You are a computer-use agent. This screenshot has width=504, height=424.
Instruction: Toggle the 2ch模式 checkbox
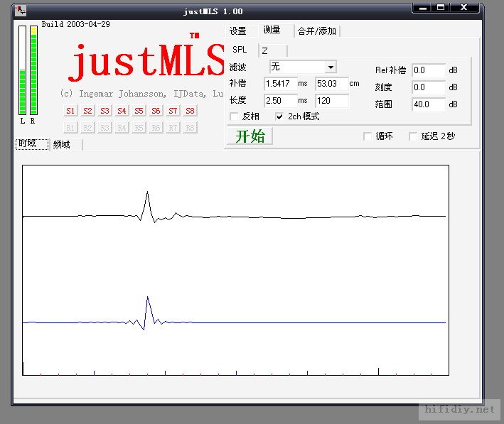click(x=279, y=116)
